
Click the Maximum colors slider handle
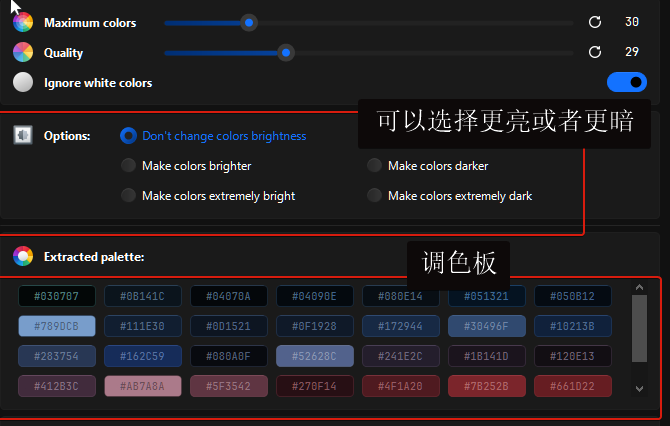249,22
